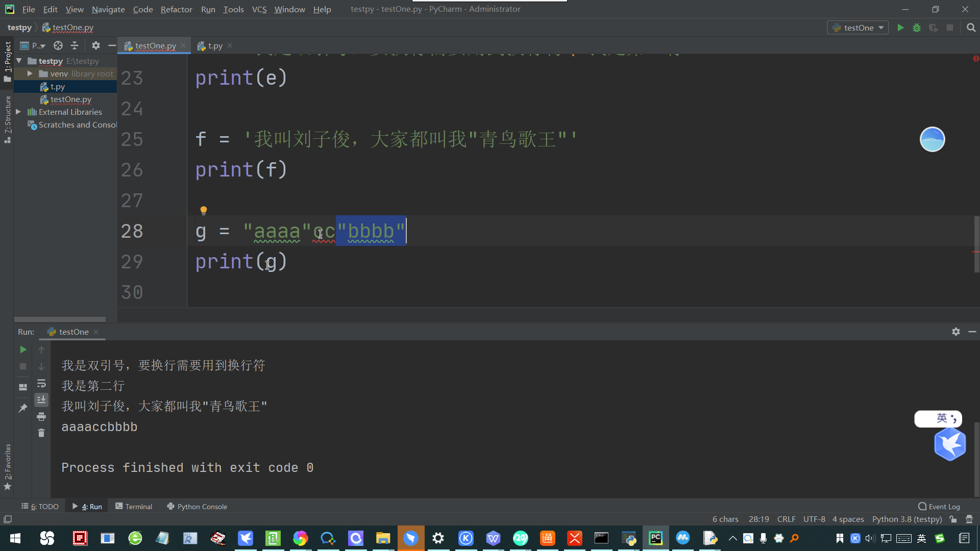Open the Refactor menu
This screenshot has height=551, width=980.
coord(176,9)
